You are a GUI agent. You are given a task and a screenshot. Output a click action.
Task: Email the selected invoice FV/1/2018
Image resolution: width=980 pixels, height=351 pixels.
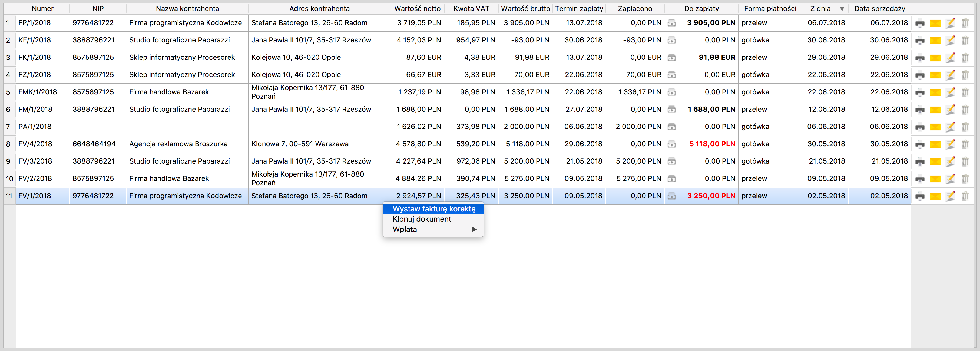pyautogui.click(x=935, y=196)
